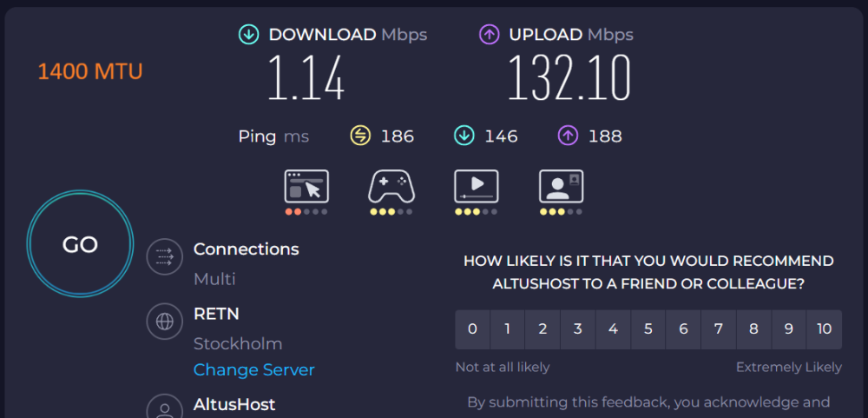Rate recommendation score 5
The height and width of the screenshot is (418, 868).
tap(648, 329)
